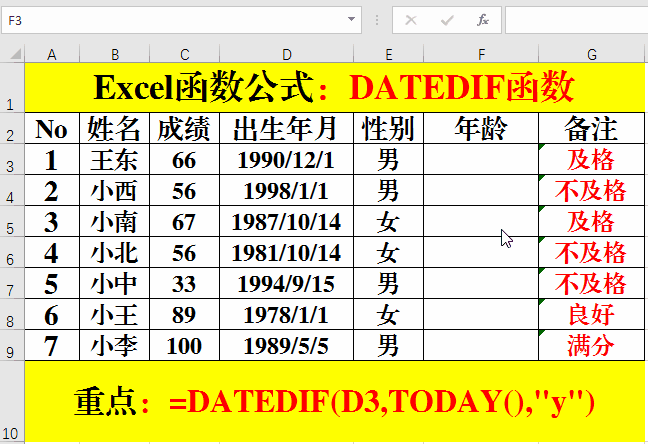The width and height of the screenshot is (648, 444).
Task: Select the score cell '33'
Action: click(x=184, y=283)
